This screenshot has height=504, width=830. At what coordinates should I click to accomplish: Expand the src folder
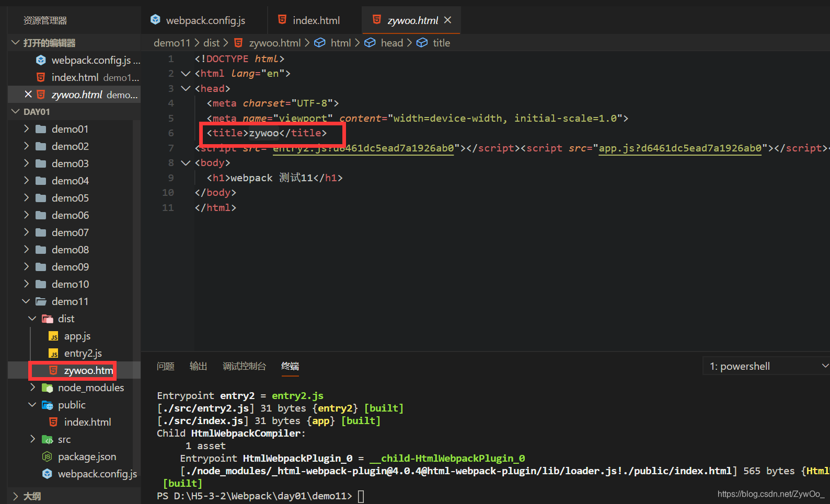pyautogui.click(x=32, y=439)
